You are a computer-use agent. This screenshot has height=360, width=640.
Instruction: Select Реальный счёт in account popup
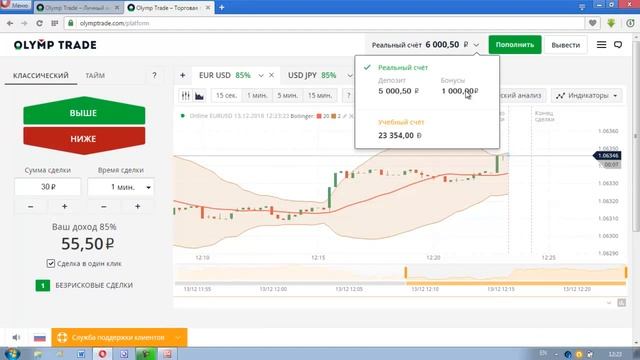coord(403,68)
